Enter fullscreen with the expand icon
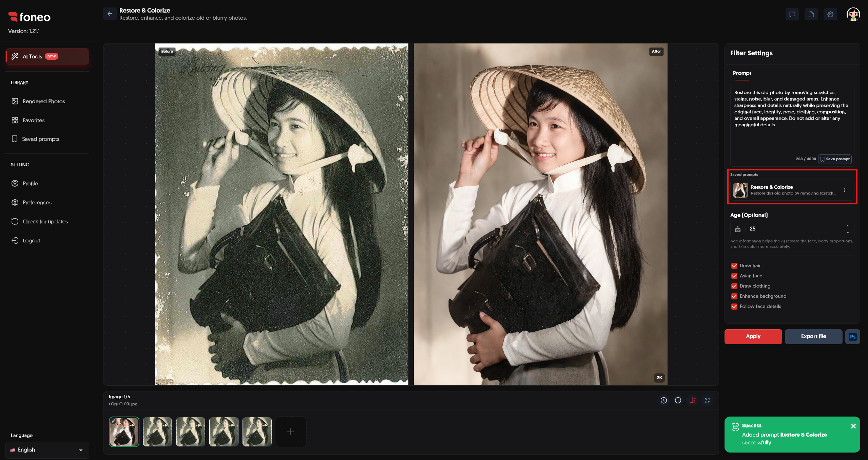 707,400
